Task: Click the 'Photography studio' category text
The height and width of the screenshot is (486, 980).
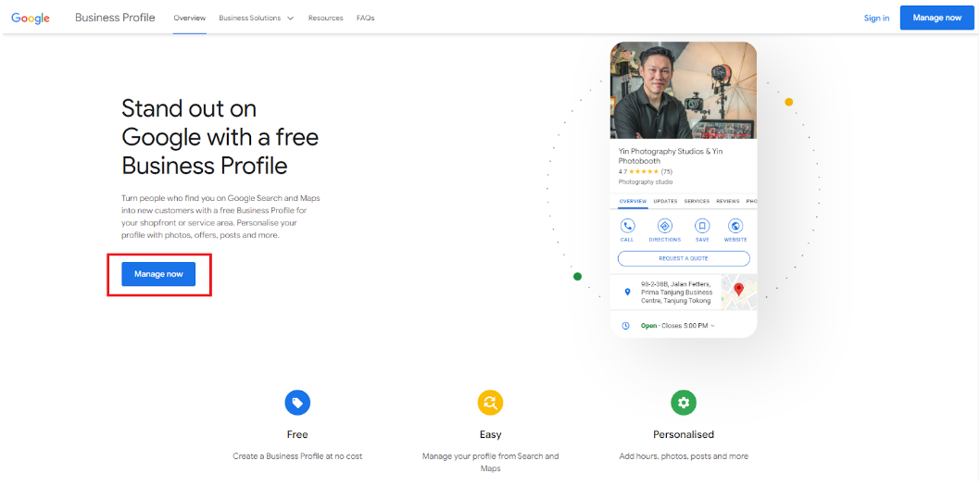Action: coord(646,182)
